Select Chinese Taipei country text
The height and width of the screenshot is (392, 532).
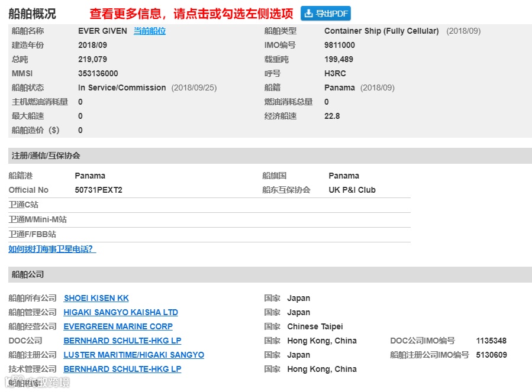[x=315, y=326]
